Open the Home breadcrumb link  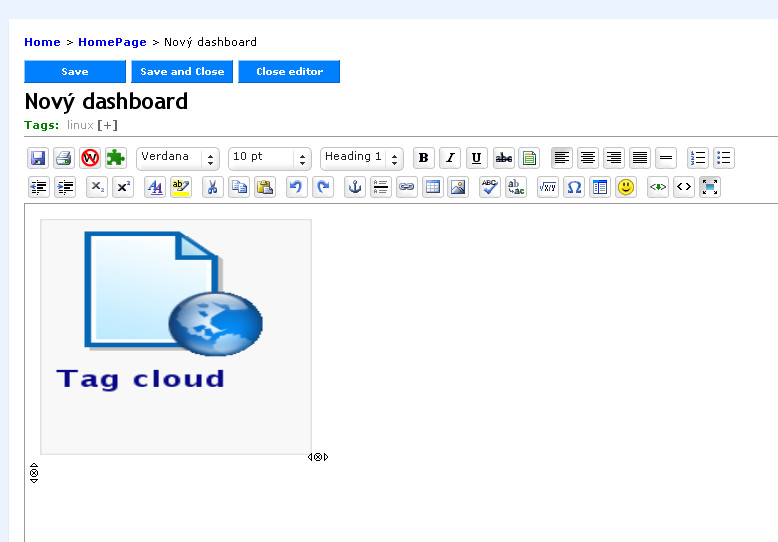(42, 42)
